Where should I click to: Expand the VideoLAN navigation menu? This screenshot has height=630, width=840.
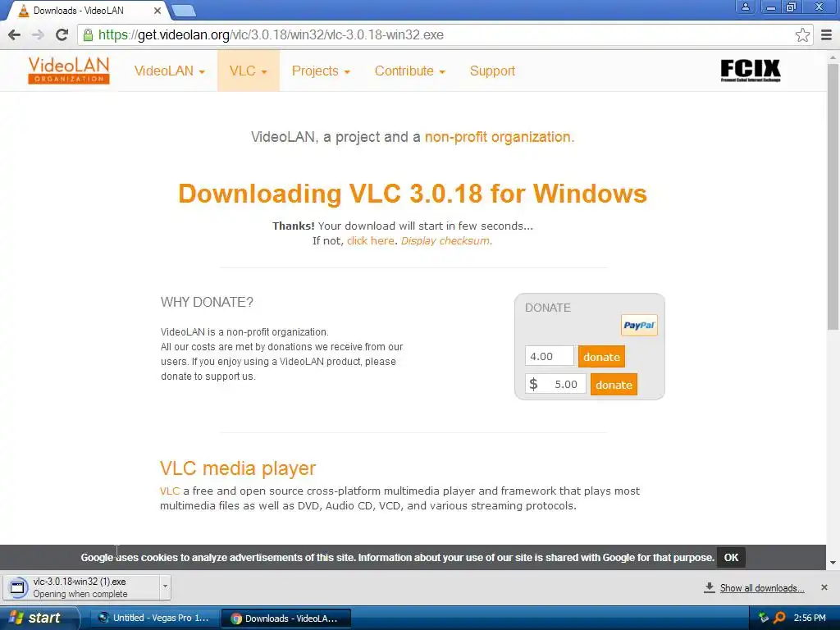(169, 71)
